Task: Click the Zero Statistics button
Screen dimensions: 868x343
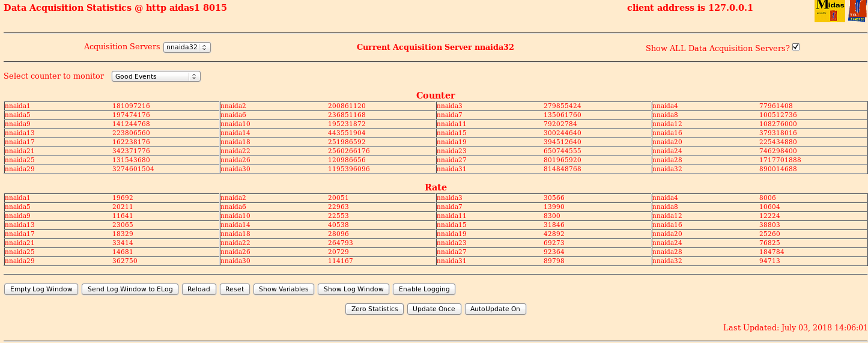Action: (375, 309)
